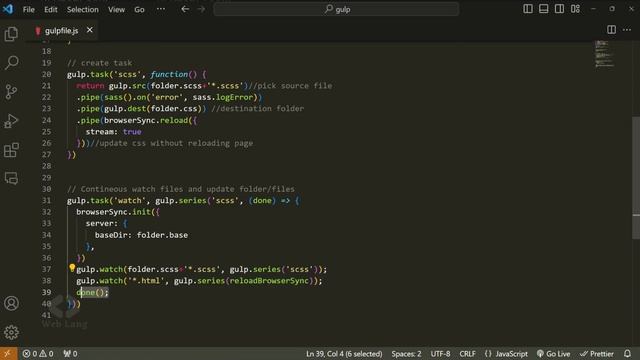The height and width of the screenshot is (360, 640).
Task: Click the 'create task' comment text
Action: click(100, 63)
